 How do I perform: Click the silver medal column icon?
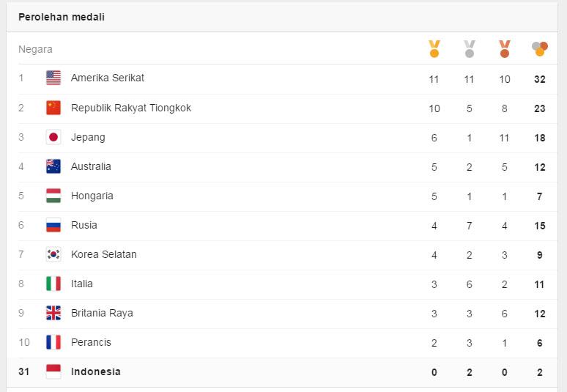pos(469,49)
